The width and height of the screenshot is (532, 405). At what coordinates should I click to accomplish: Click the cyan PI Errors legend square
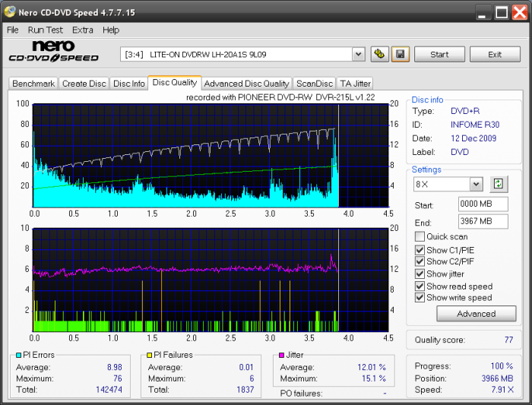tap(18, 355)
